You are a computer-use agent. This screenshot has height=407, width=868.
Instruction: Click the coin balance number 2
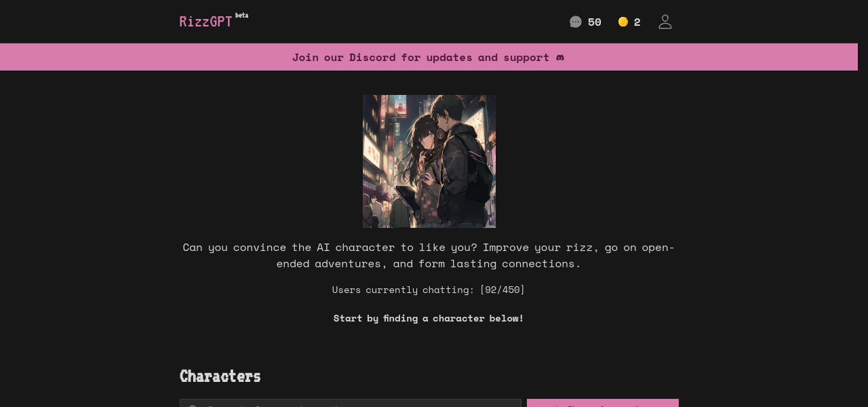(637, 22)
